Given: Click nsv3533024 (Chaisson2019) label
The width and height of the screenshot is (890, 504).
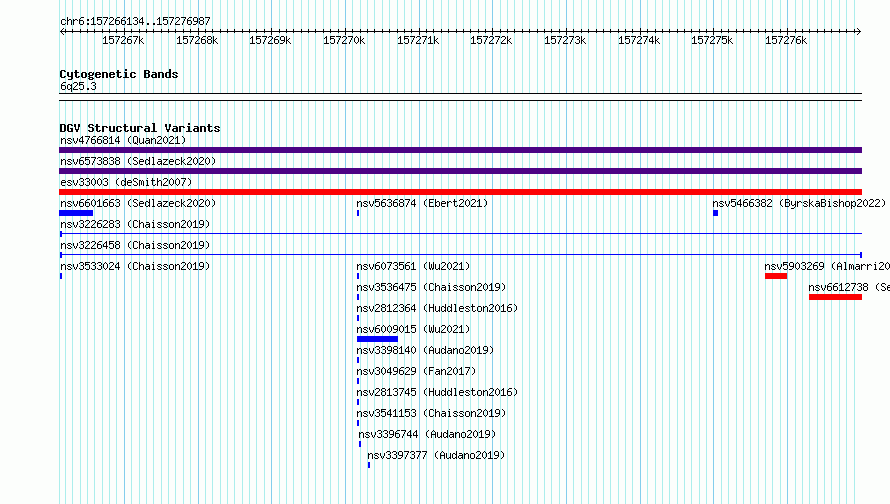Looking at the screenshot, I should [135, 266].
